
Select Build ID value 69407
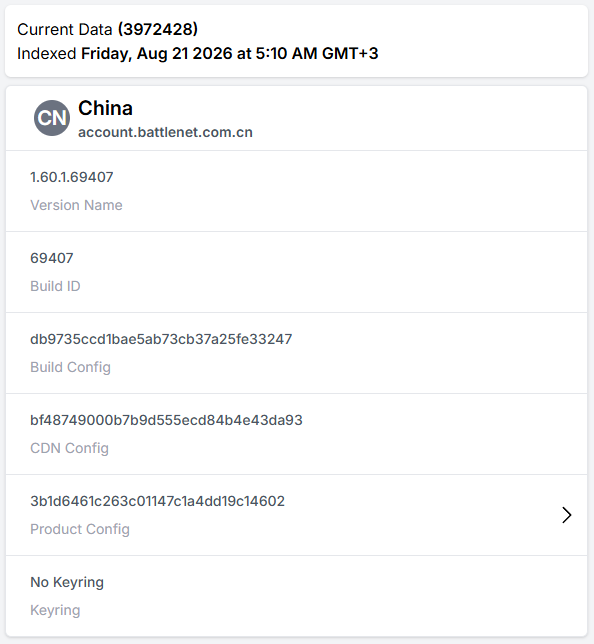coord(52,258)
